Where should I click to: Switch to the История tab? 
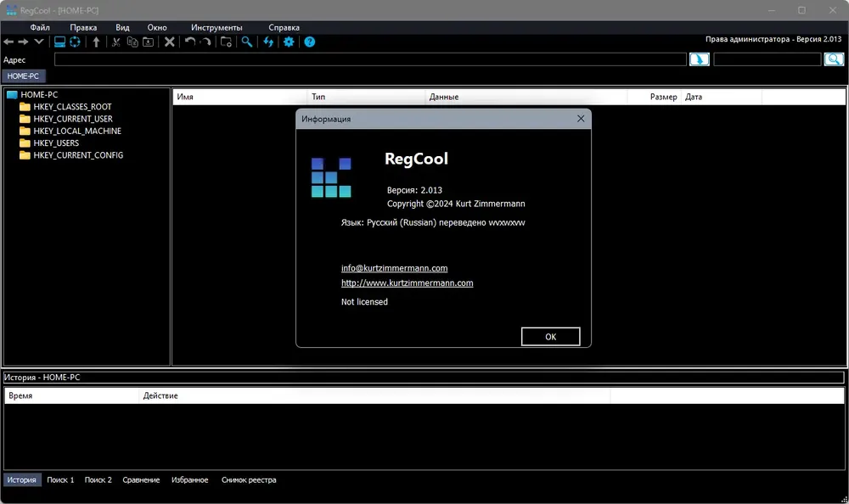22,479
